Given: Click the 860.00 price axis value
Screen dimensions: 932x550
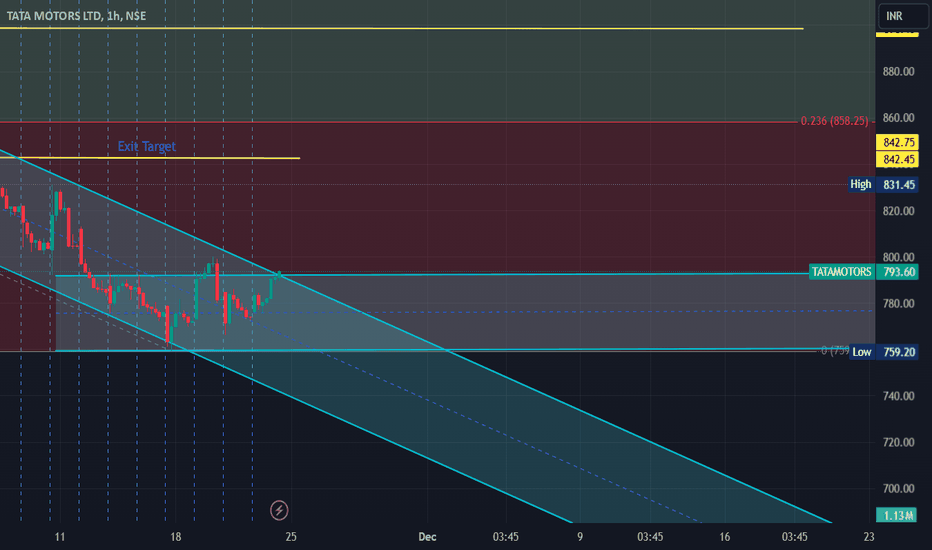Looking at the screenshot, I should tap(898, 118).
